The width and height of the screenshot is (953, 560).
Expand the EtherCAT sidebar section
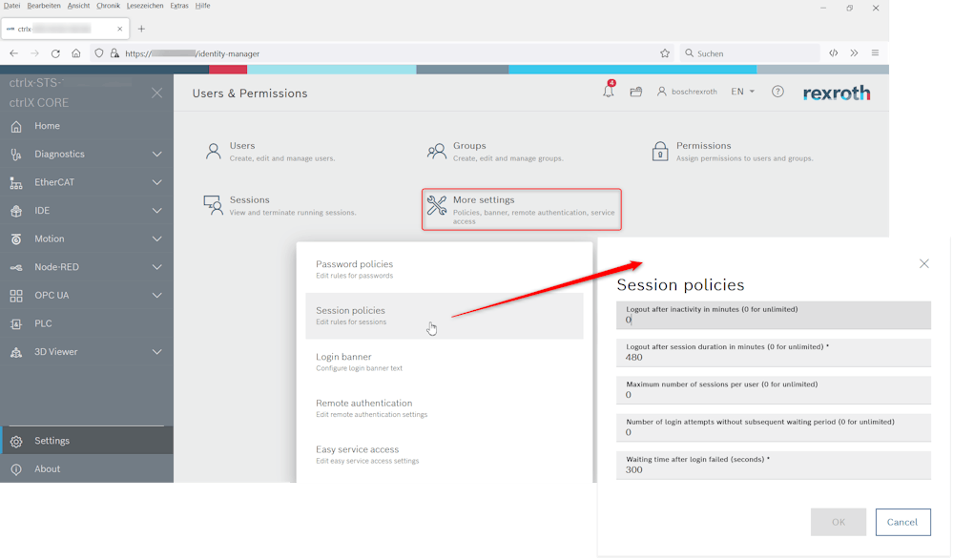[157, 182]
